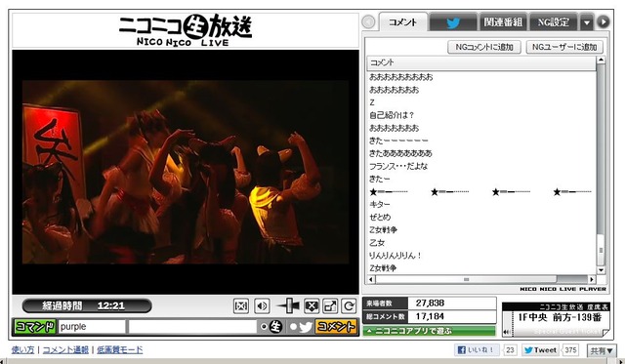Click the live video playback area
Viewport: 625px width, 364px height.
click(186, 172)
